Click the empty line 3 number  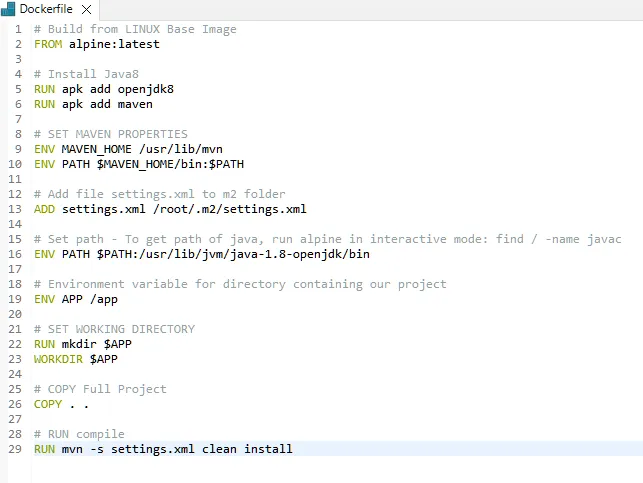click(x=18, y=59)
